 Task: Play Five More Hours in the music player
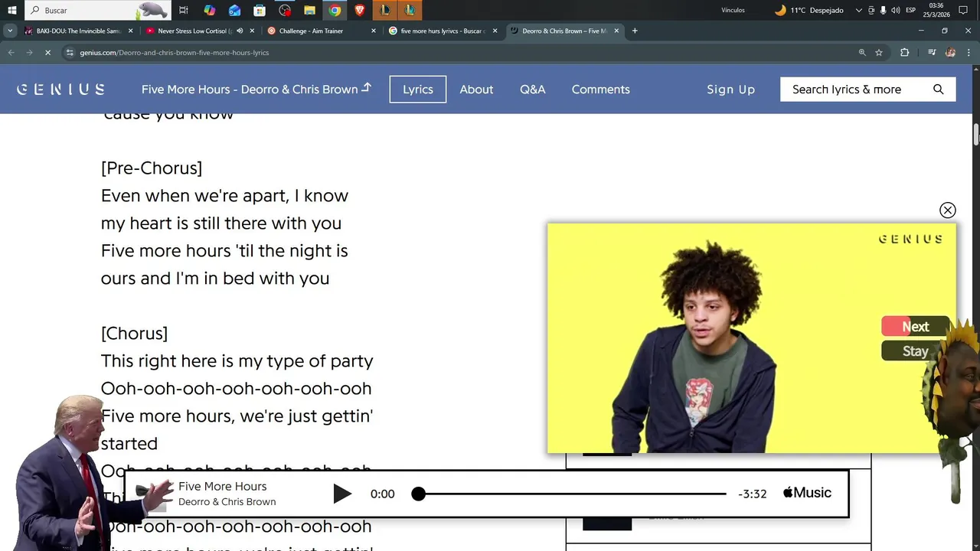[x=342, y=494]
